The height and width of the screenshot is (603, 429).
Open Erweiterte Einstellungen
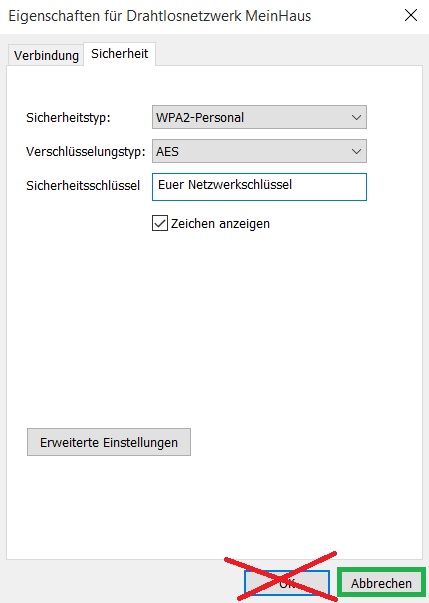click(x=109, y=442)
